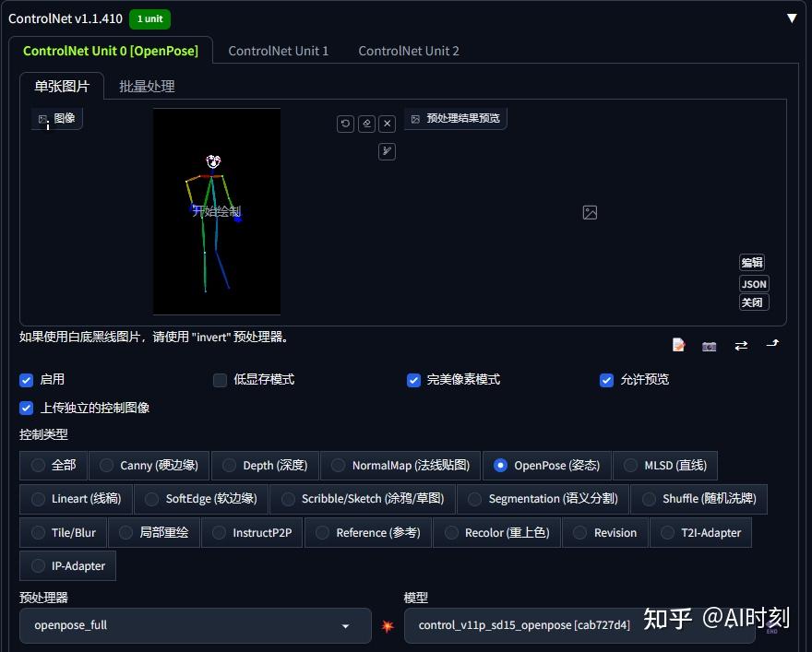Open a new canvas with the note icon
The height and width of the screenshot is (652, 812).
click(x=678, y=344)
